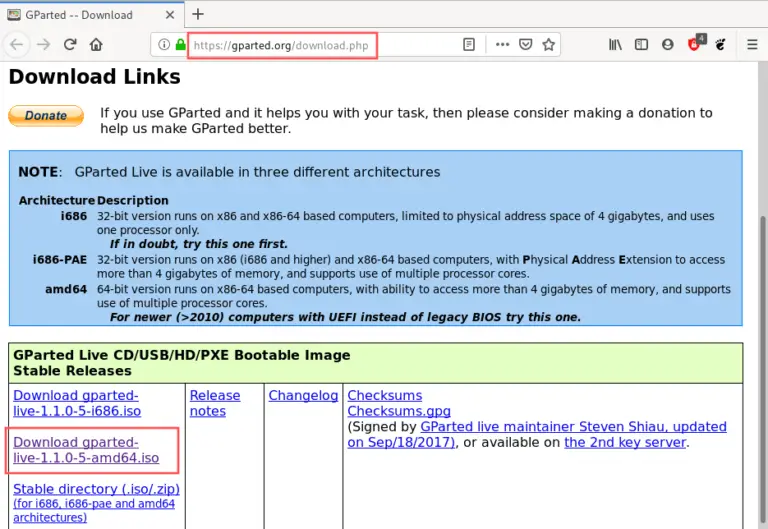Click the amd64 architecture label

(x=66, y=289)
